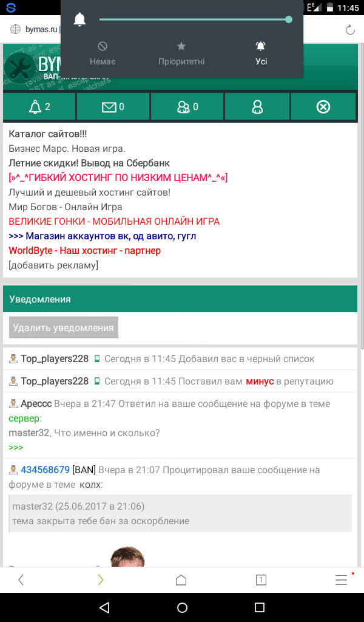Open mail envelope inbox icon
Image resolution: width=364 pixels, height=622 pixels.
[113, 107]
